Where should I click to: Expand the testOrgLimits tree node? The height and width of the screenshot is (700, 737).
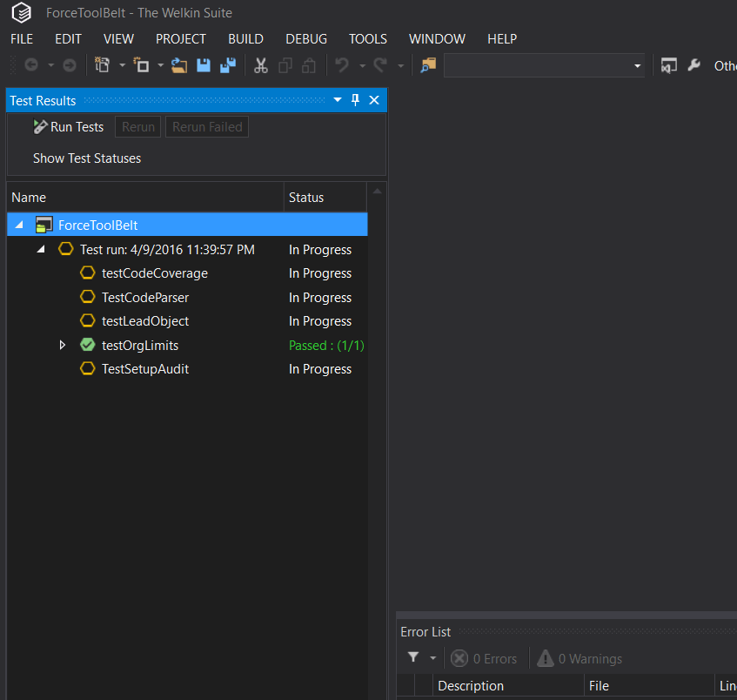(x=62, y=346)
